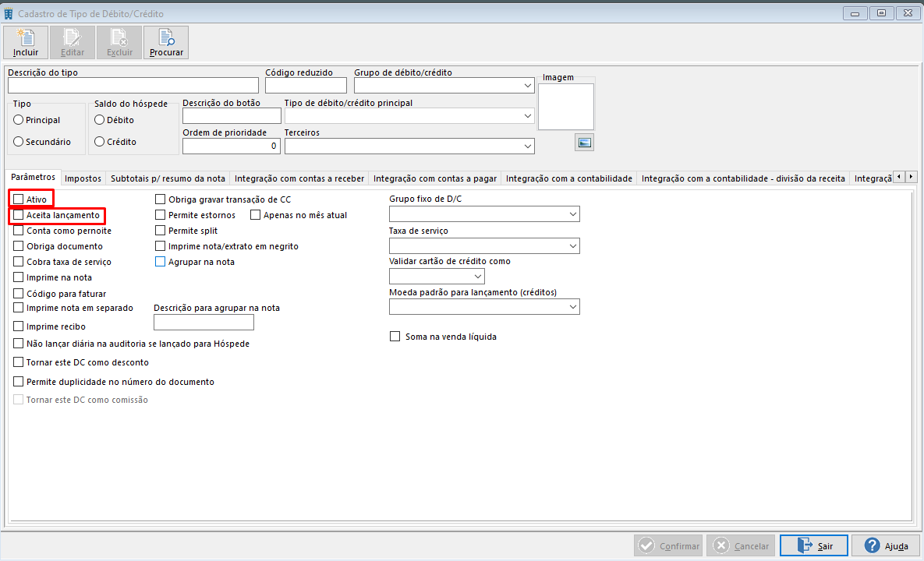Enable Aceita lançamento checkbox
924x561 pixels.
tap(18, 216)
